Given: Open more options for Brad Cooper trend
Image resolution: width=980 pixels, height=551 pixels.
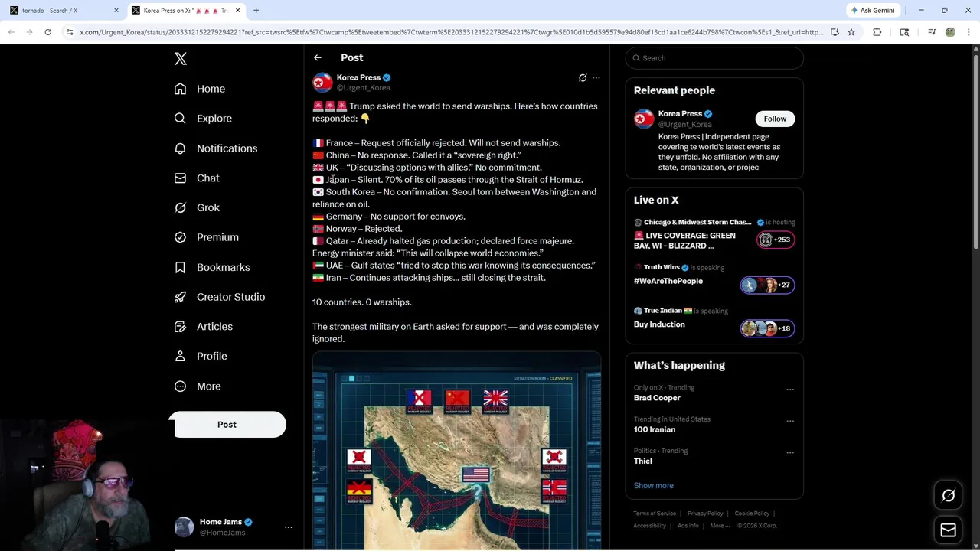Looking at the screenshot, I should point(790,390).
